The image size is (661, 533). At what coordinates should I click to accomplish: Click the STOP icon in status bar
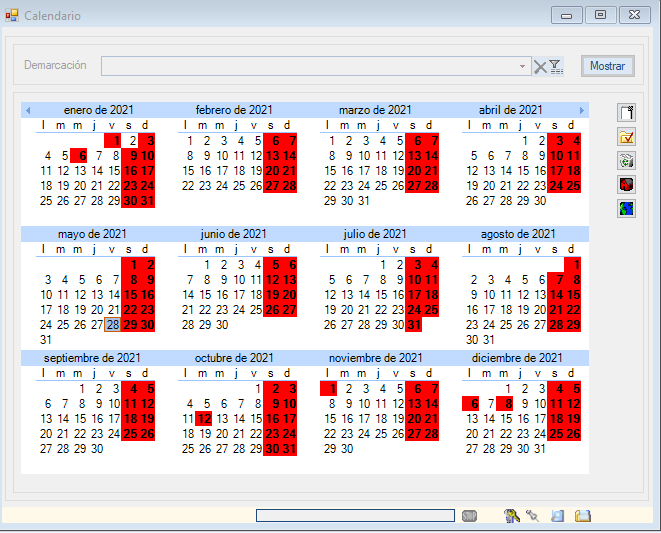470,516
